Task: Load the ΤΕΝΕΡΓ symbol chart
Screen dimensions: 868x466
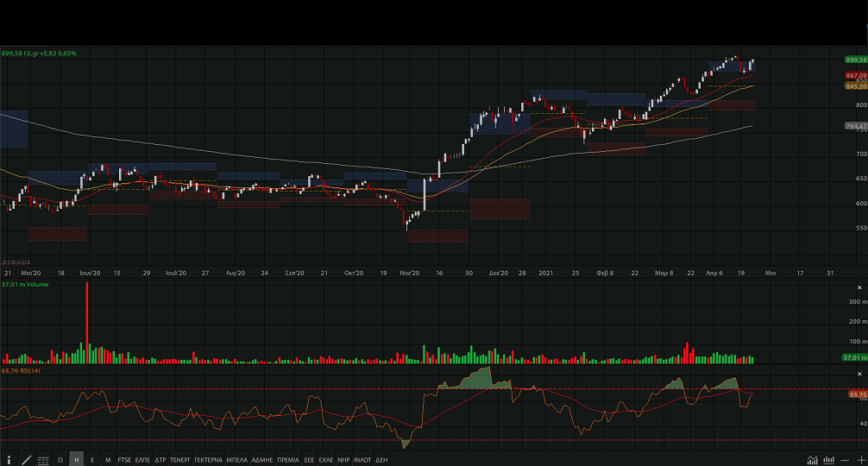Action: pyautogui.click(x=180, y=460)
